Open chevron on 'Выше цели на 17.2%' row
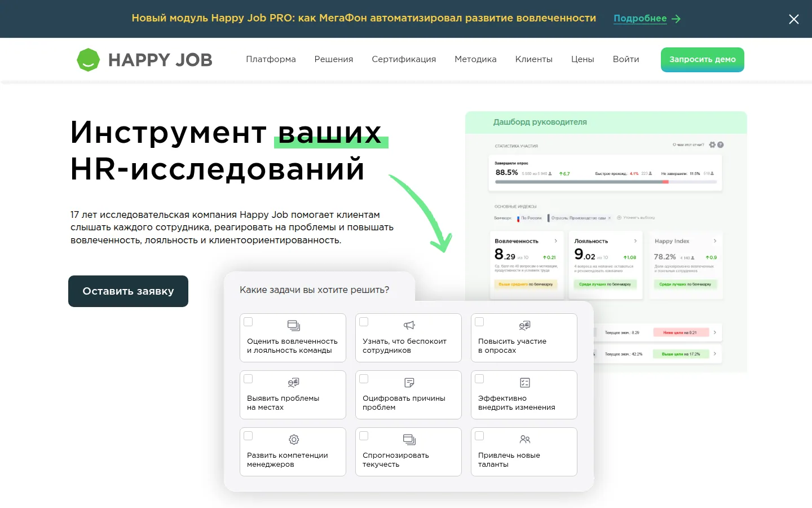 [x=714, y=354]
